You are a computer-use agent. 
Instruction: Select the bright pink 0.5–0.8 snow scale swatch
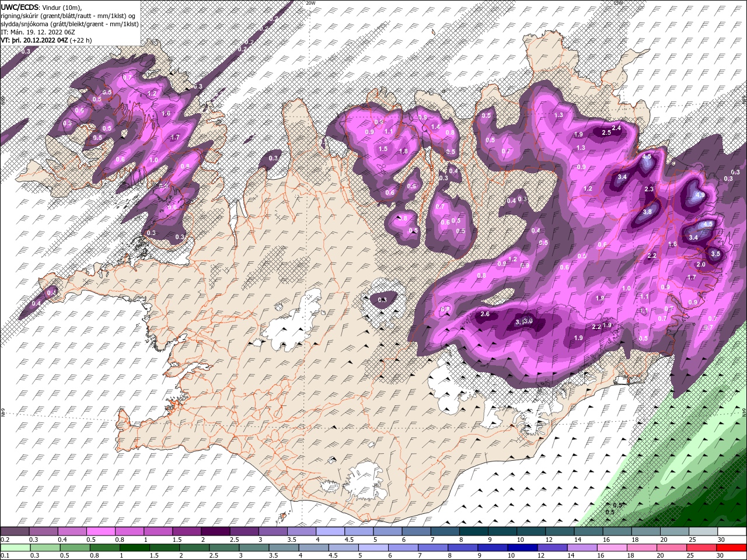100,531
